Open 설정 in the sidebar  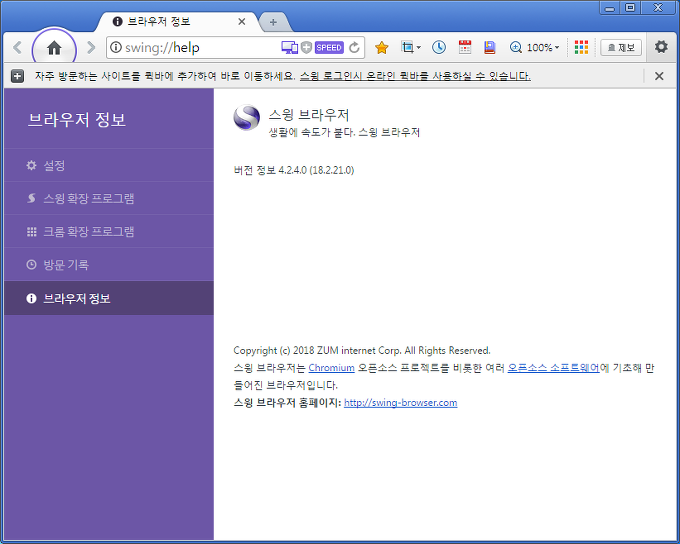click(x=109, y=165)
